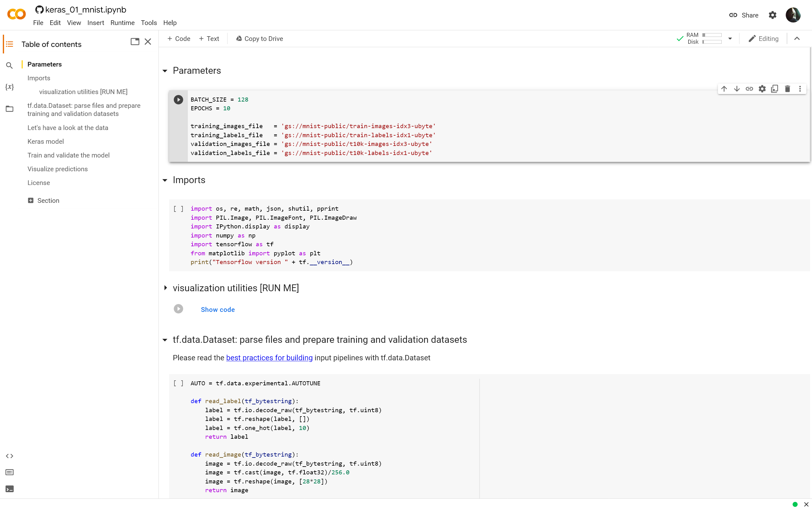Open the Terminal icon in sidebar

click(x=9, y=488)
